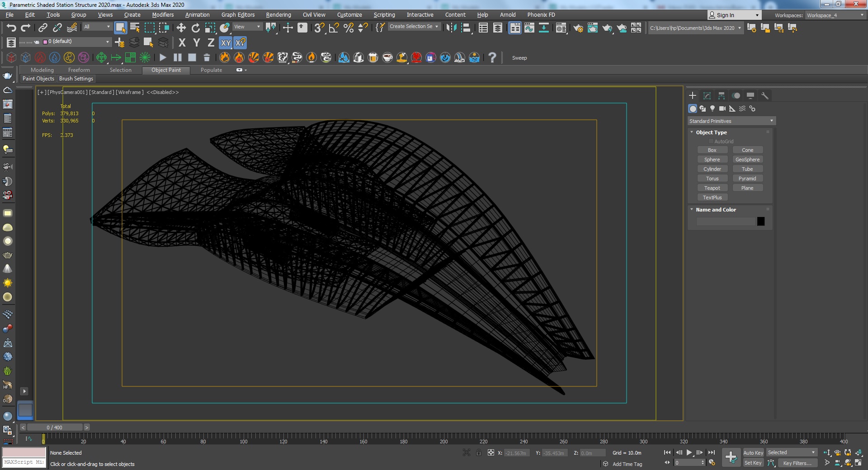
Task: Enable the XY axis constraint
Action: point(226,43)
